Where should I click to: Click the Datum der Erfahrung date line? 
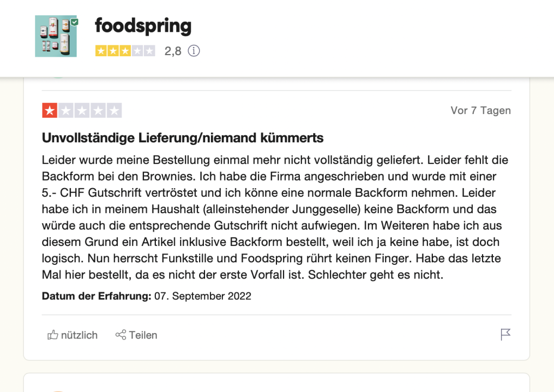[146, 296]
